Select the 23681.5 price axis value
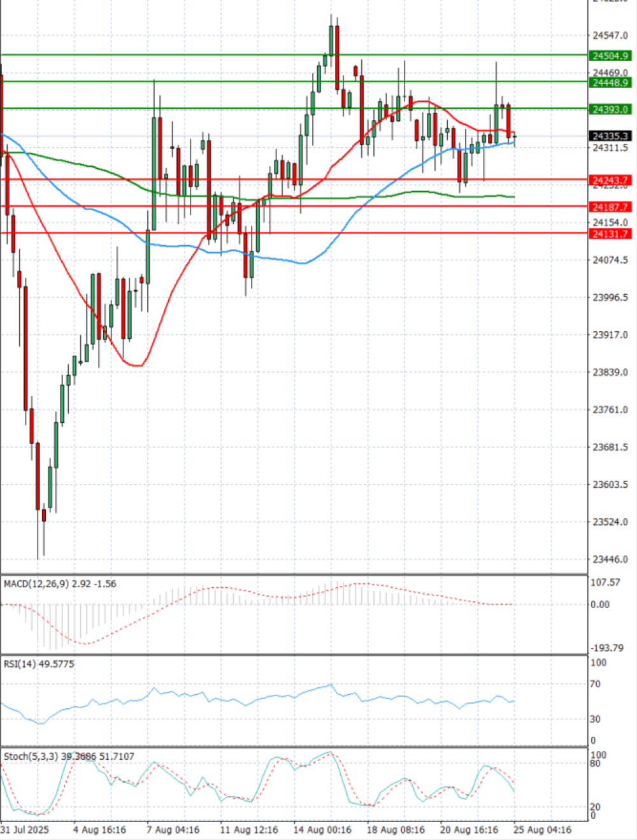 click(x=610, y=447)
